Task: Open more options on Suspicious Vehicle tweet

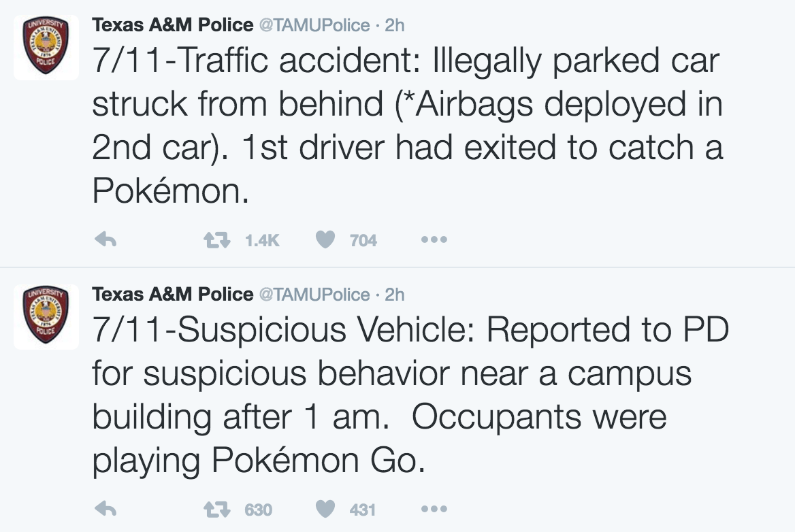Action: [x=434, y=509]
